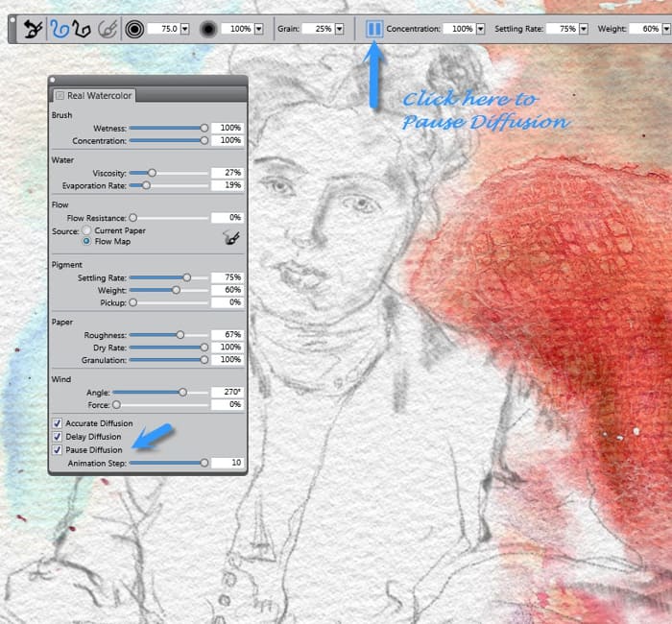Screen dimensions: 672x624
Task: Click the Dry Rate slider handle
Action: click(204, 348)
